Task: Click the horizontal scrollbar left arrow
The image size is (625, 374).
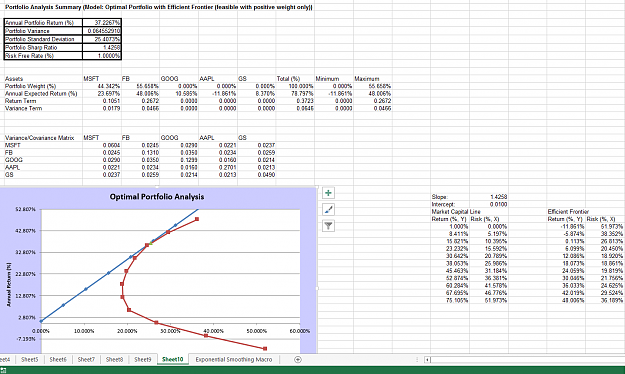Action: click(x=427, y=360)
